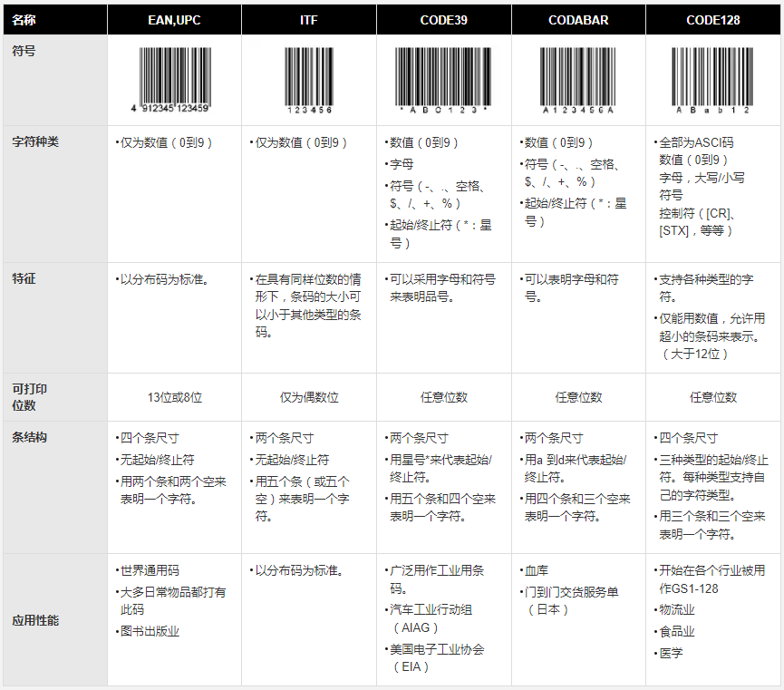
Task: Click the 应用性能 row label
Action: pyautogui.click(x=35, y=620)
